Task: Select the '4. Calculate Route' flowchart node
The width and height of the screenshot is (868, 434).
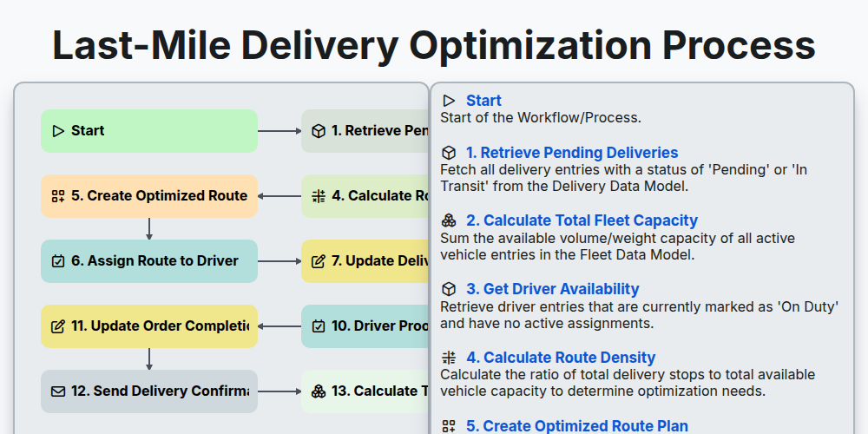Action: (365, 196)
